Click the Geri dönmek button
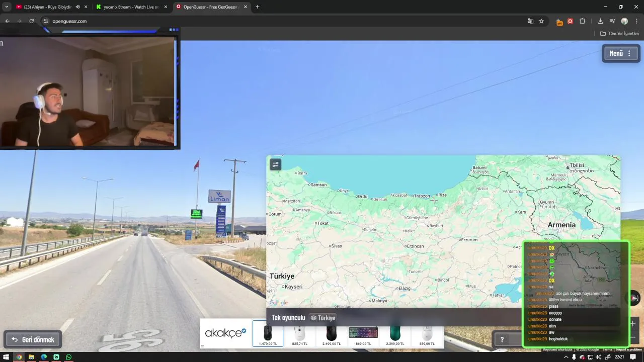Screen dimensions: 644x362 [x=33, y=339]
